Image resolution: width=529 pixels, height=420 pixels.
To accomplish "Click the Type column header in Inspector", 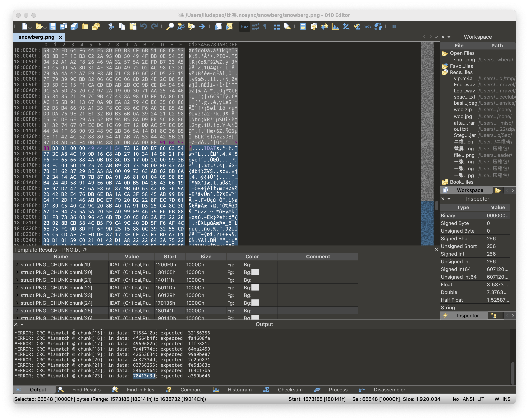I will [463, 208].
